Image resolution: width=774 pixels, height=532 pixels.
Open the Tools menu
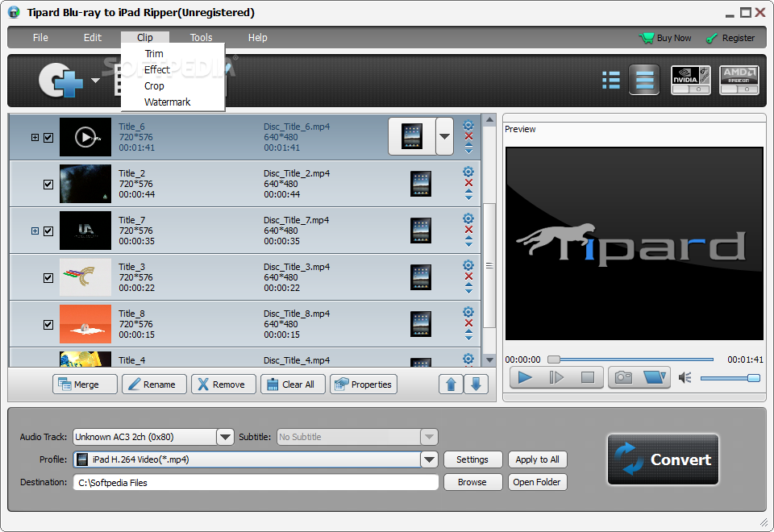[x=201, y=38]
